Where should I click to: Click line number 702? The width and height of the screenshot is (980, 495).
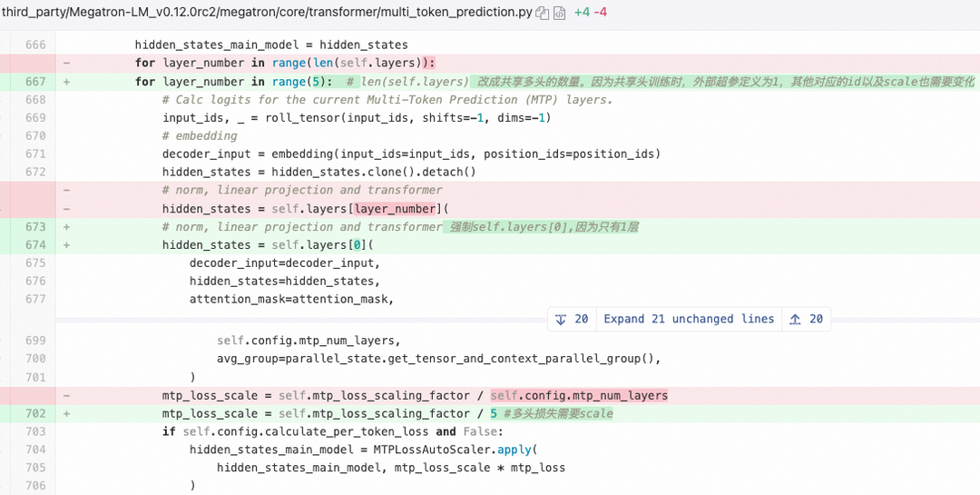pos(35,413)
